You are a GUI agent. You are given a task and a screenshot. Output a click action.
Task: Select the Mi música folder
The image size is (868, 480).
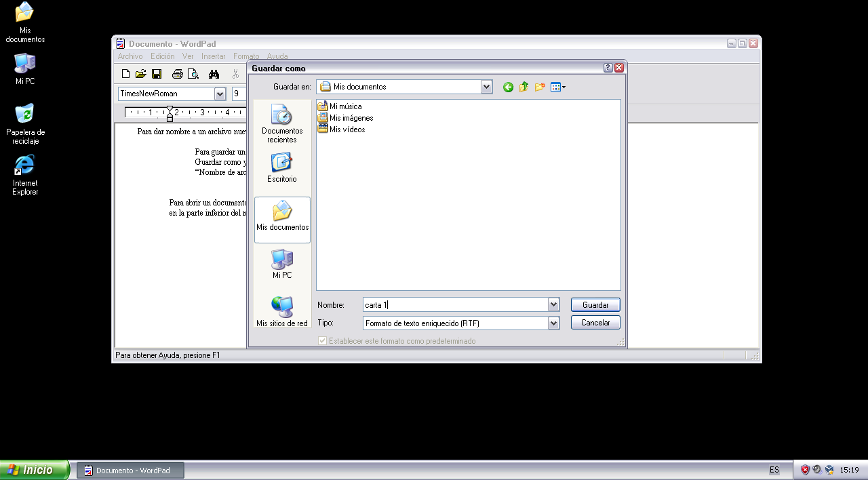tap(340, 106)
